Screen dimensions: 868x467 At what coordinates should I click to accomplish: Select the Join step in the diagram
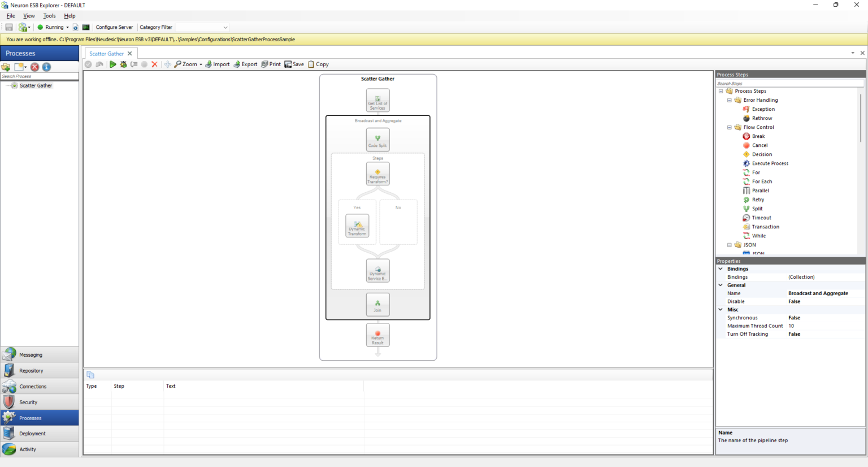pyautogui.click(x=377, y=305)
